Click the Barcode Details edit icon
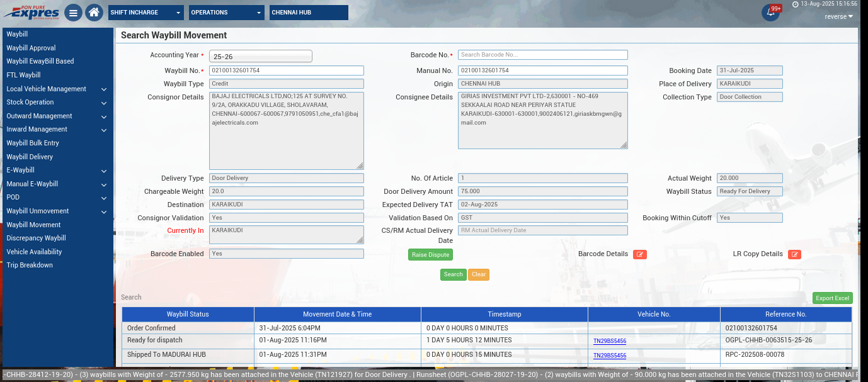This screenshot has width=868, height=382. pyautogui.click(x=640, y=254)
